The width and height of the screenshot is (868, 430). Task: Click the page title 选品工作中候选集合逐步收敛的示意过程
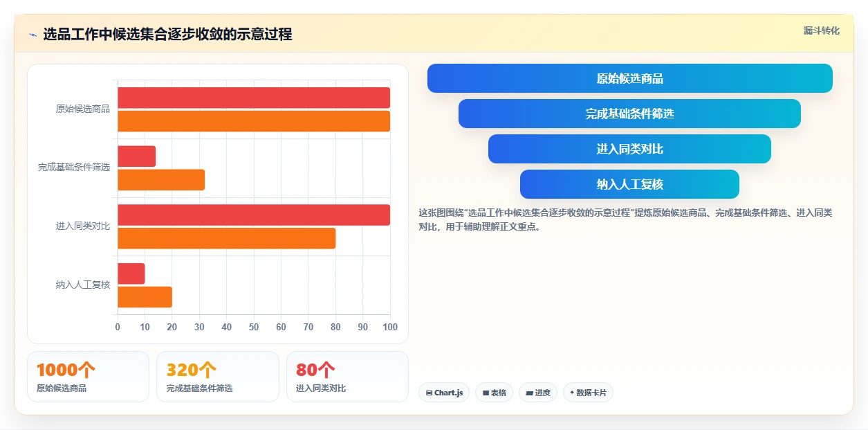click(167, 34)
